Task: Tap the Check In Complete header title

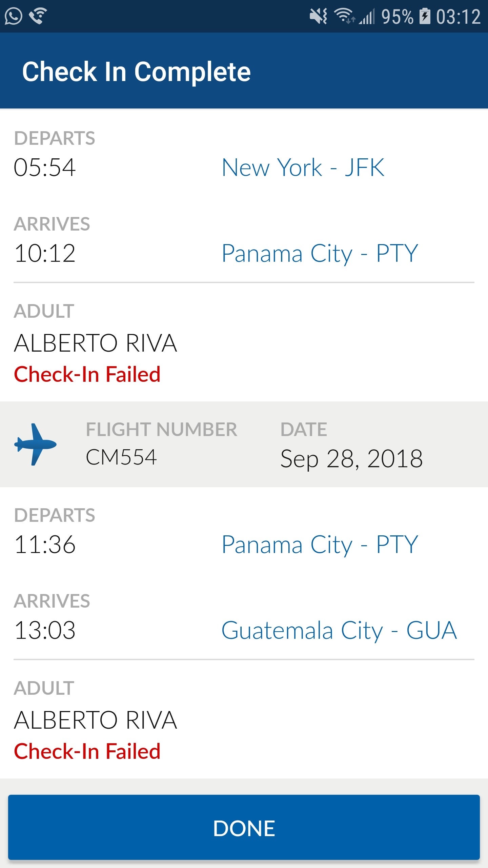Action: [x=136, y=72]
